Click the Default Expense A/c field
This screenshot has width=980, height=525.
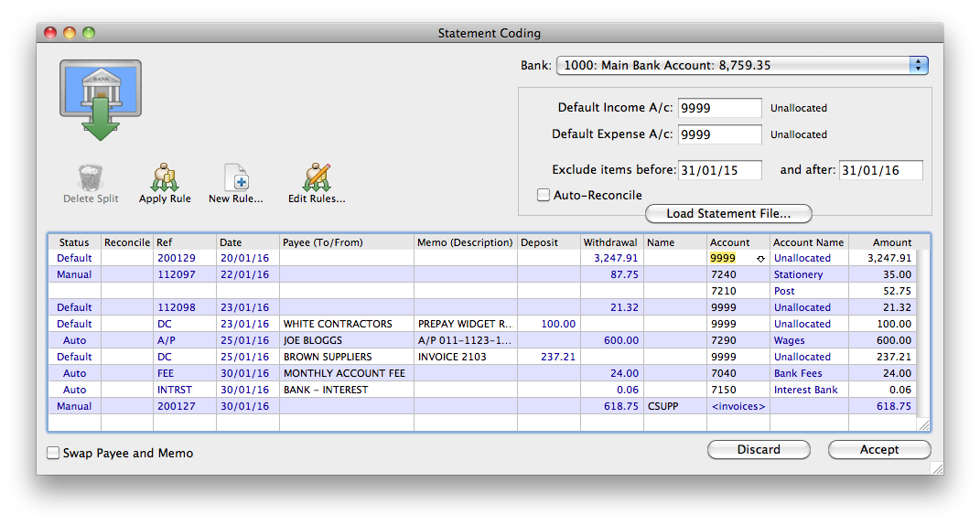[719, 134]
